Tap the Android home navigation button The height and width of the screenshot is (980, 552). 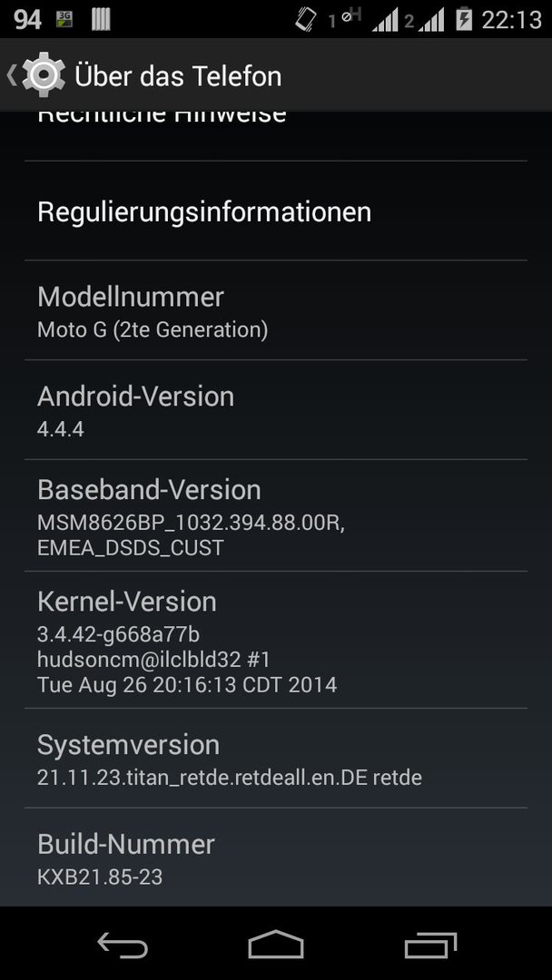[276, 945]
